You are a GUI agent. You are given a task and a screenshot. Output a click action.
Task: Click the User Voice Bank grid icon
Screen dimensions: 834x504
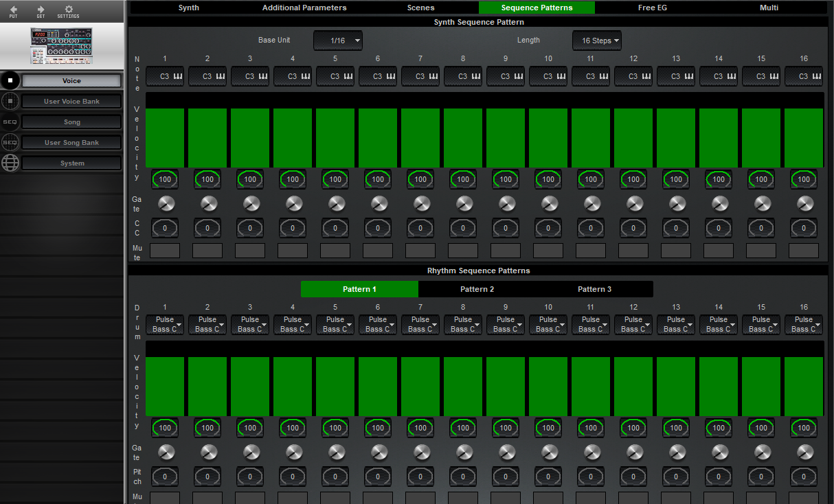click(10, 101)
